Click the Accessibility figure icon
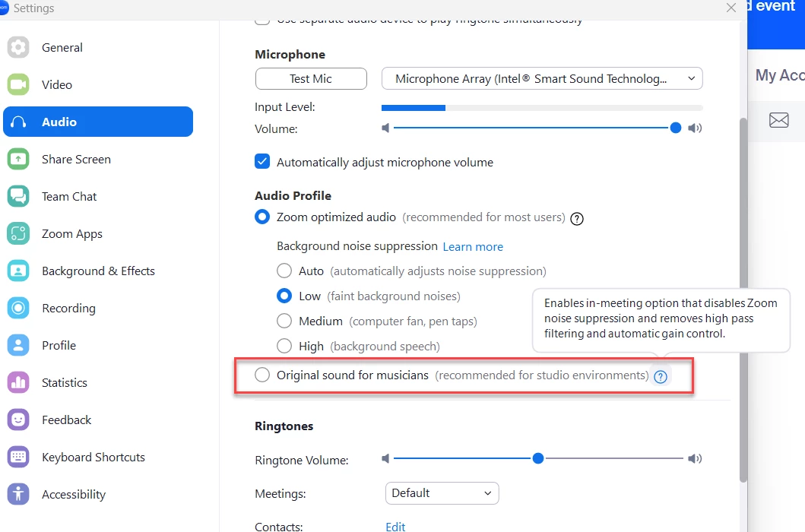The height and width of the screenshot is (532, 805). 18,495
